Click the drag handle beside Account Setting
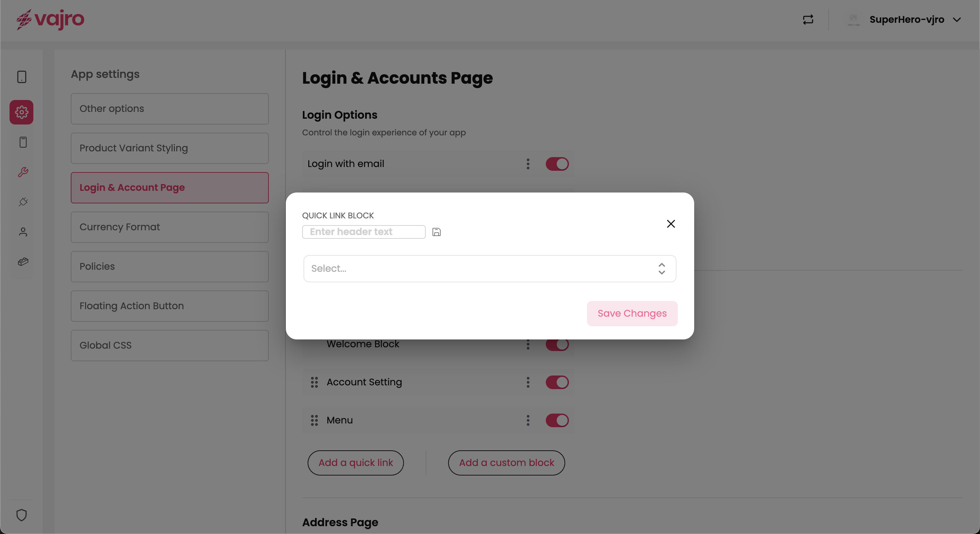The image size is (980, 534). (314, 382)
